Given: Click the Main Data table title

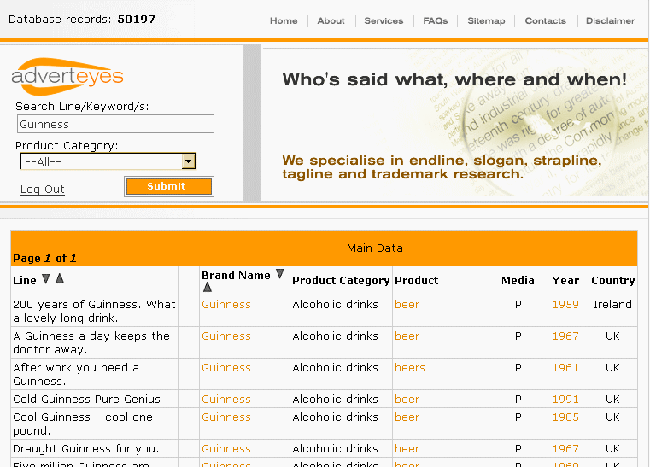Looking at the screenshot, I should click(x=375, y=248).
